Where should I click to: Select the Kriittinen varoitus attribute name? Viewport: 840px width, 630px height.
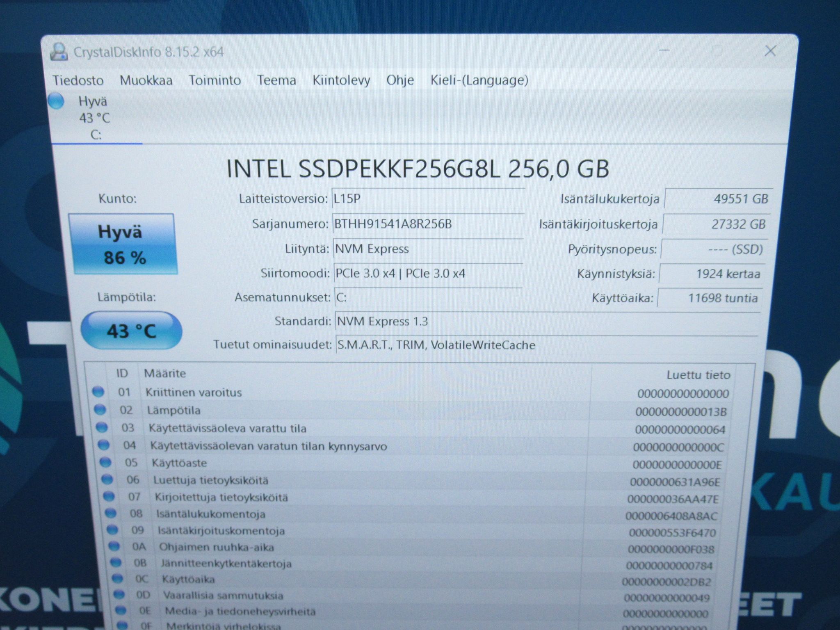194,393
